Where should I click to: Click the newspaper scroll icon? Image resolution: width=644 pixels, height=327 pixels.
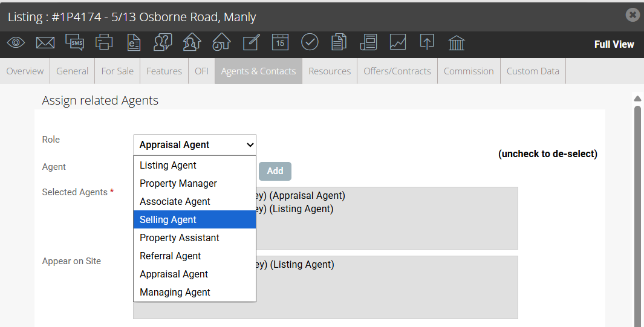[368, 42]
